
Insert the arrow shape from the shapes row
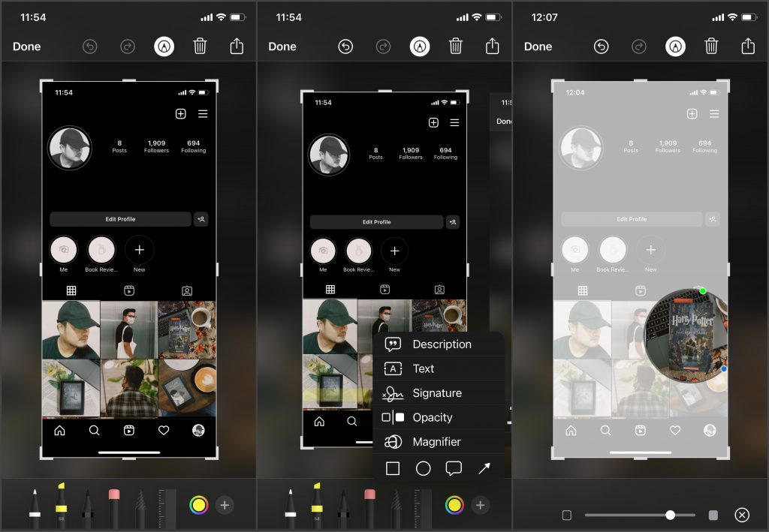(484, 468)
